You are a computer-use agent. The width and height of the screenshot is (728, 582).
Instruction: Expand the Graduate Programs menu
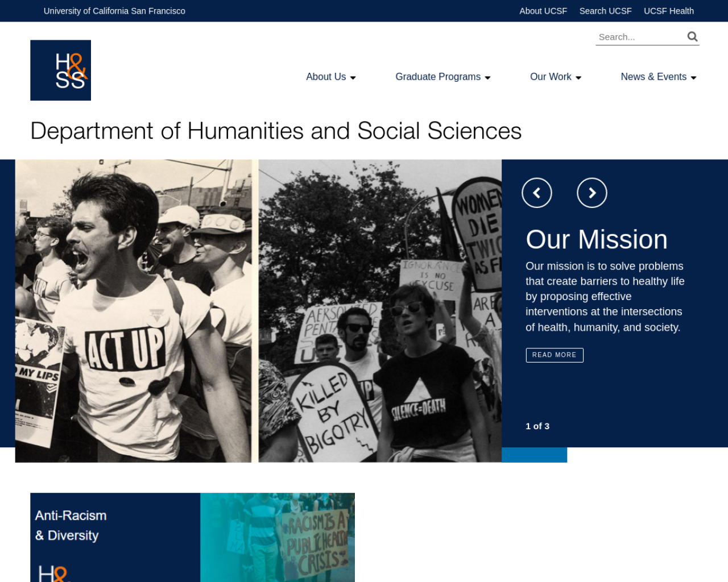(443, 77)
